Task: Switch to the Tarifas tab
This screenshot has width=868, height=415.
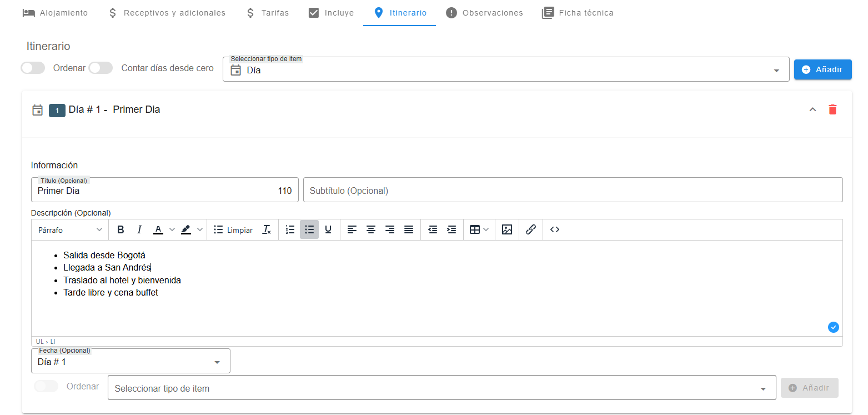Action: tap(267, 13)
